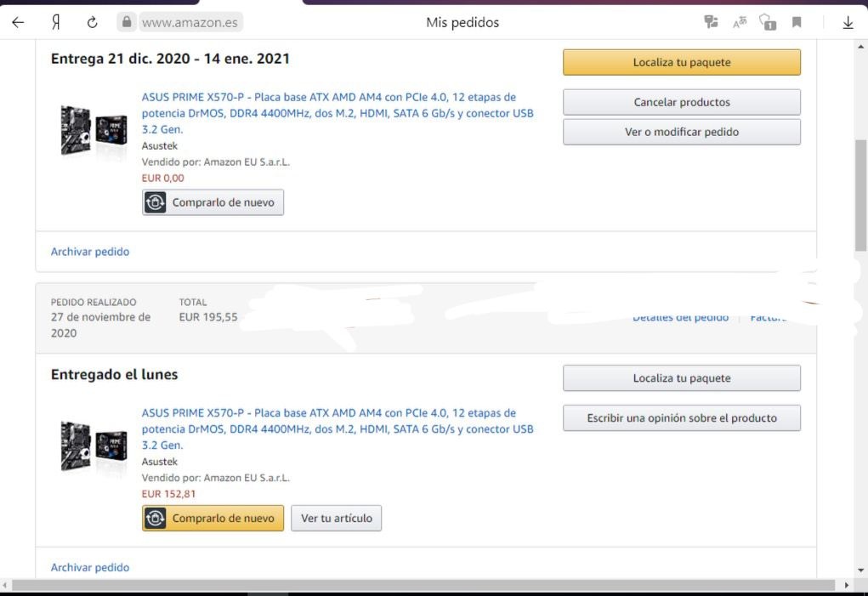The height and width of the screenshot is (596, 868).
Task: Open downloads with the arrow icon
Action: pyautogui.click(x=848, y=23)
